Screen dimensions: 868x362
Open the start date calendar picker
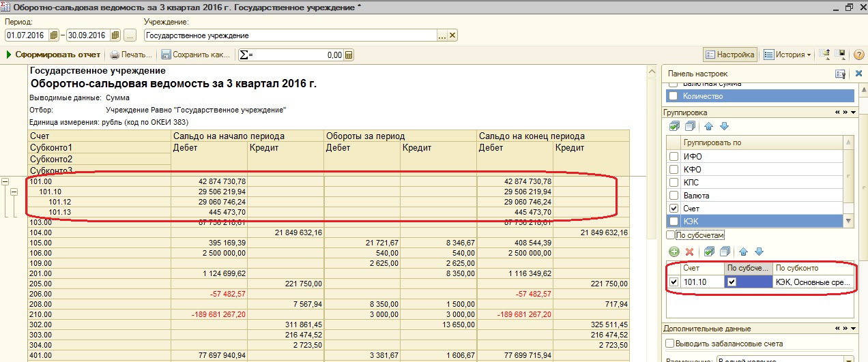(54, 35)
